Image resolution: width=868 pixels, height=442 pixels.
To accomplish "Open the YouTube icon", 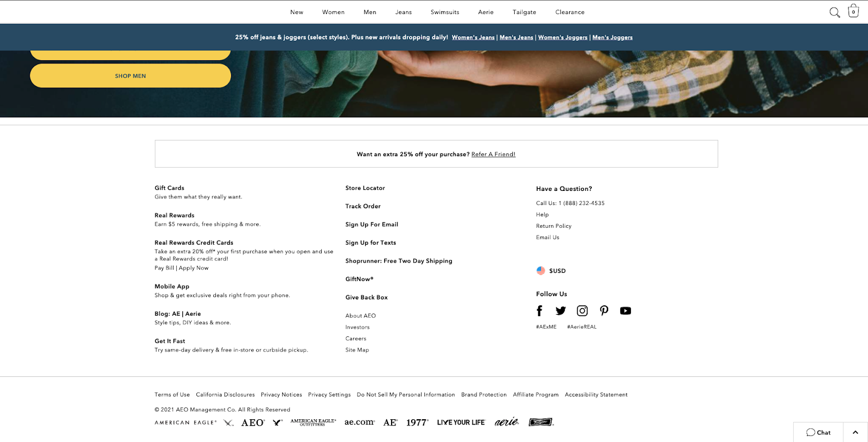I will click(x=626, y=311).
